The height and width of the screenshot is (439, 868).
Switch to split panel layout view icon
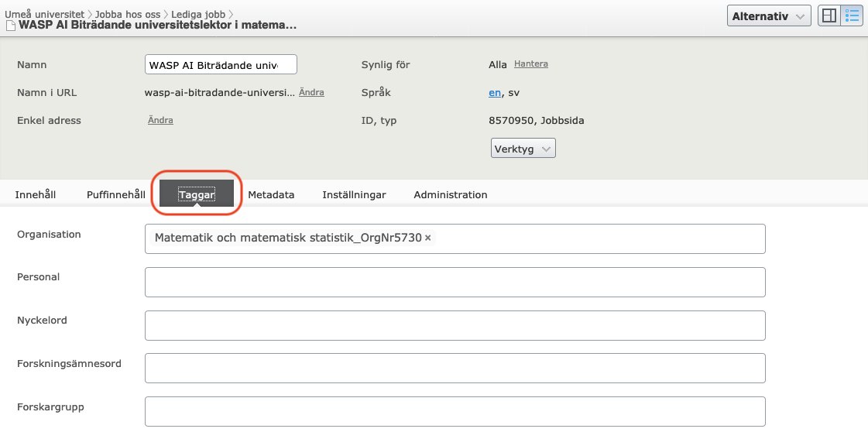[x=829, y=16]
